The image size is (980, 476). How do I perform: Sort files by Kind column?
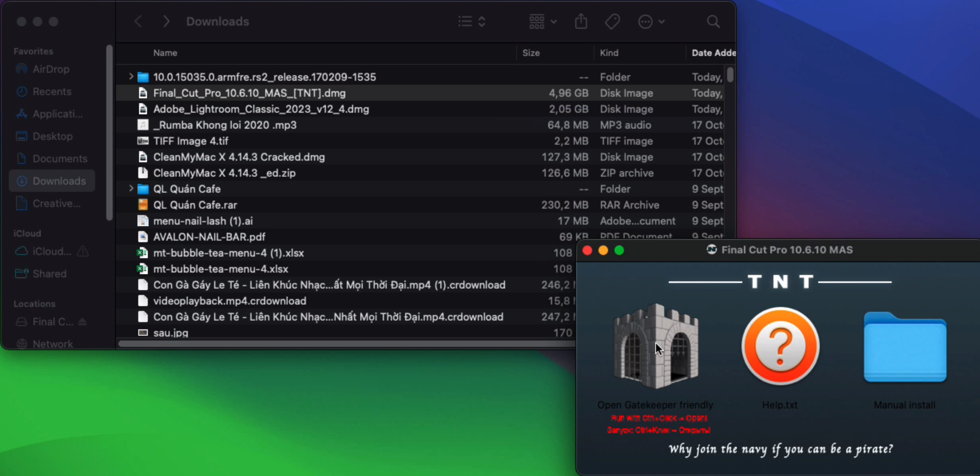pyautogui.click(x=609, y=53)
